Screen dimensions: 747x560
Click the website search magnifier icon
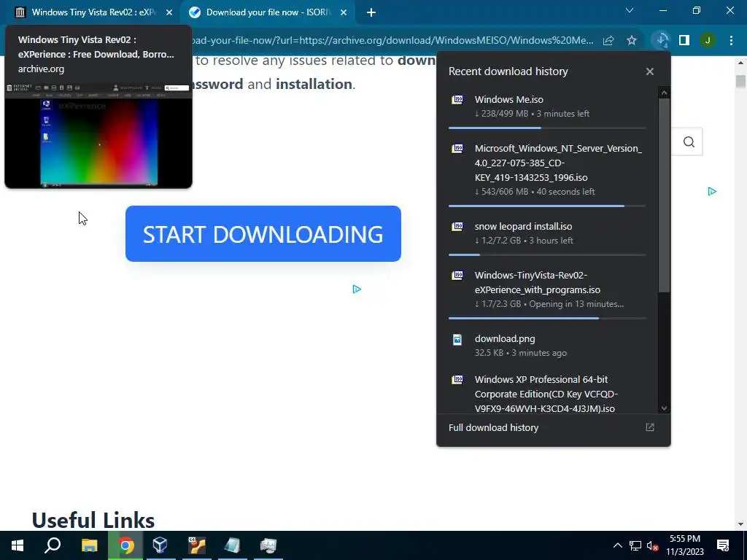[x=689, y=142]
